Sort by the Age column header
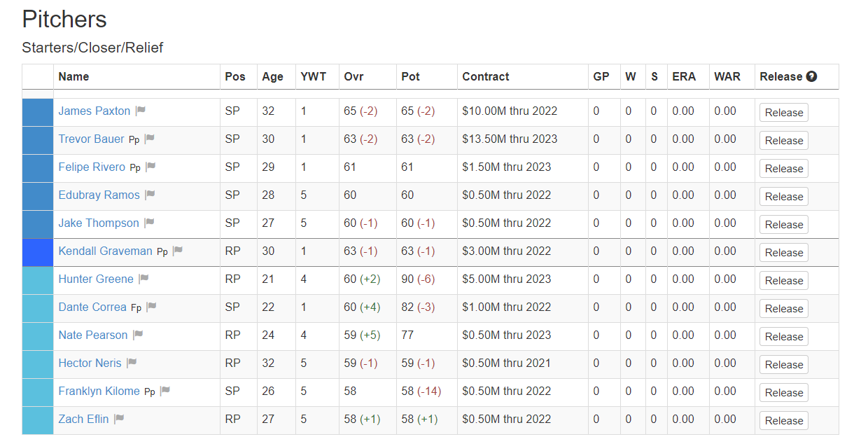868x444 pixels. tap(272, 76)
